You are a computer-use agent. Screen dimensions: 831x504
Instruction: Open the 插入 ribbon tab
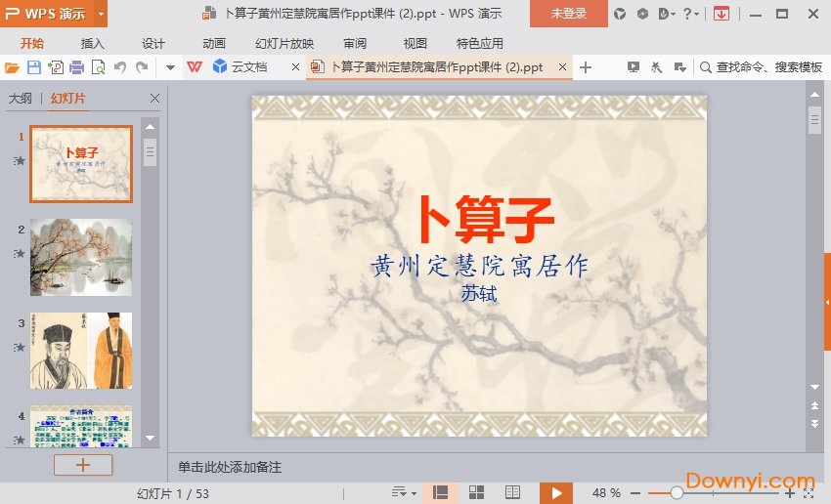[x=92, y=43]
